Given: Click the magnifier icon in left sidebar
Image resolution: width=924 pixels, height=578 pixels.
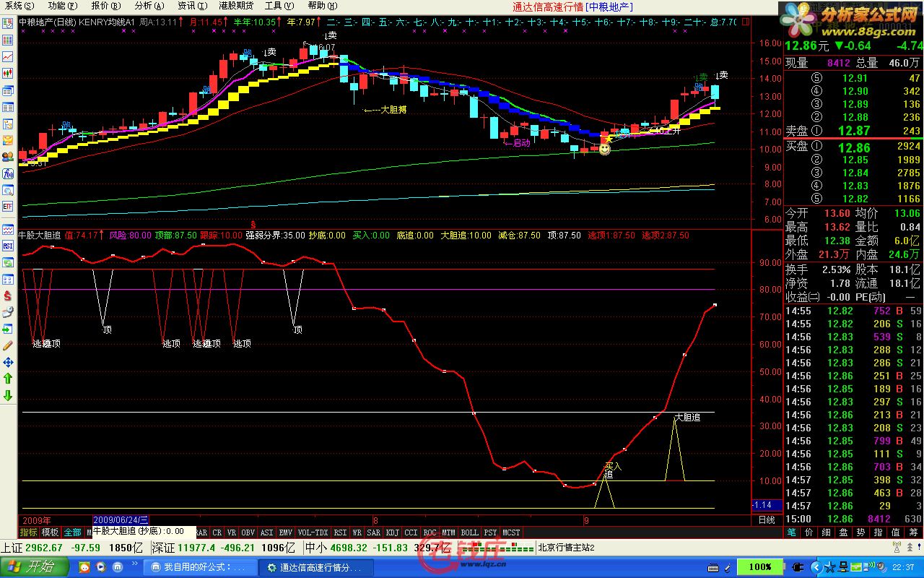Looking at the screenshot, I should (8, 190).
